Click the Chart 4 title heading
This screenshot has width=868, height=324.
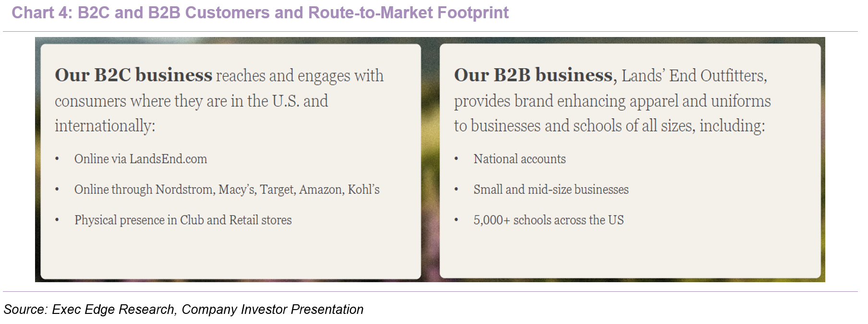[x=260, y=12]
